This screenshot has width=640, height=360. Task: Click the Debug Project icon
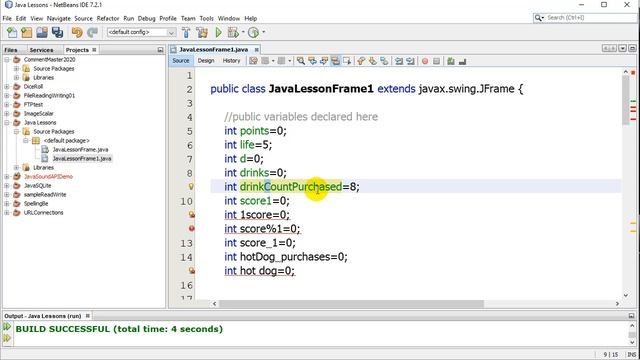point(233,32)
